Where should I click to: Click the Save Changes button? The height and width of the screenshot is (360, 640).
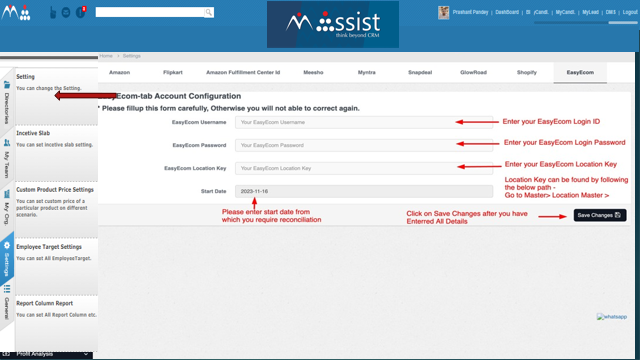[600, 215]
